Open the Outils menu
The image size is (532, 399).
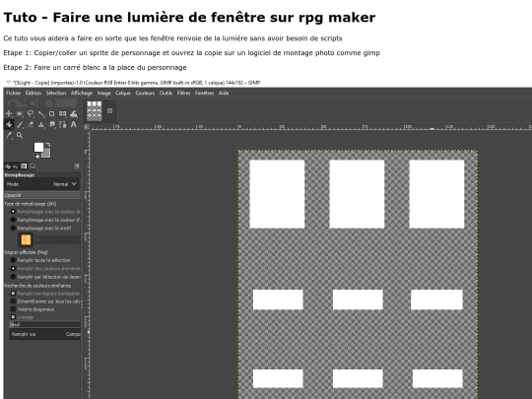pos(166,93)
